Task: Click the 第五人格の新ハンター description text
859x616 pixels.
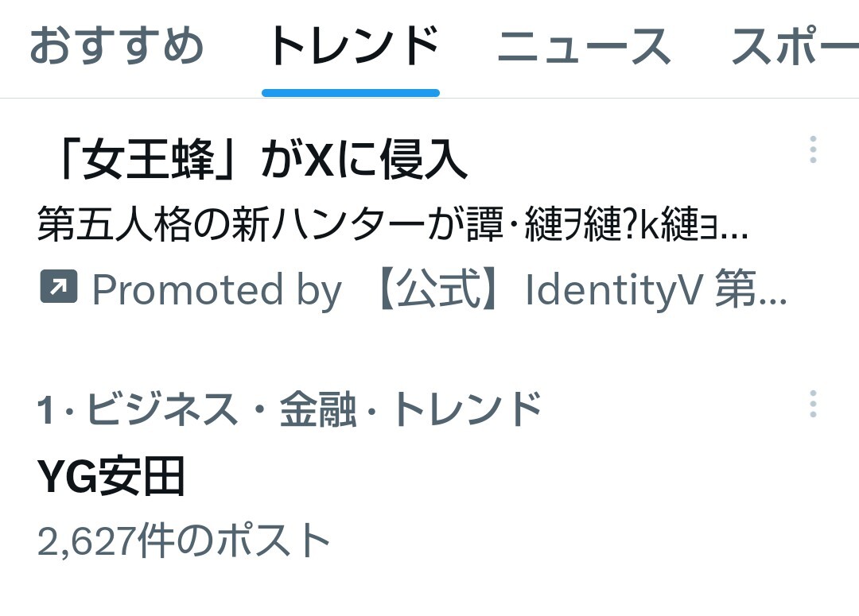Action: [x=392, y=224]
